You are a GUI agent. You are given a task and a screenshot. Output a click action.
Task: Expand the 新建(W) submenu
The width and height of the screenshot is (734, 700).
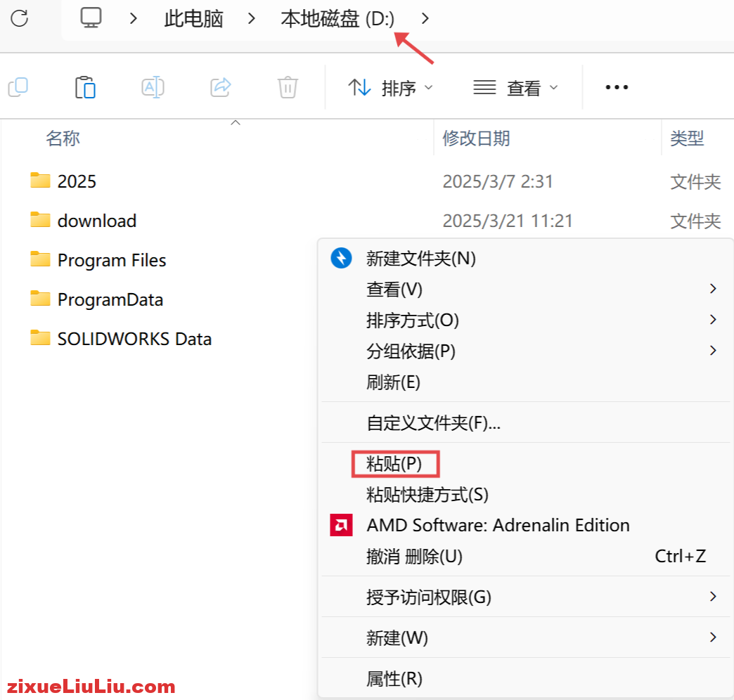[x=397, y=638]
